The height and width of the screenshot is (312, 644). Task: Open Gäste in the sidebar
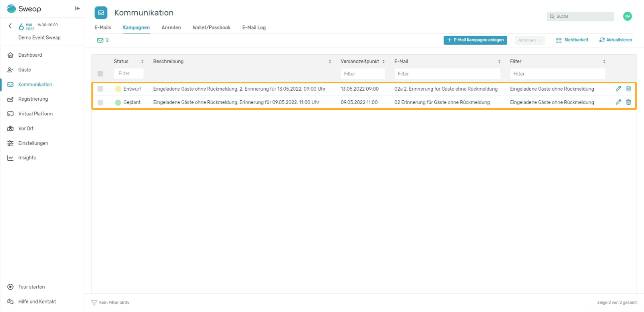pos(25,70)
